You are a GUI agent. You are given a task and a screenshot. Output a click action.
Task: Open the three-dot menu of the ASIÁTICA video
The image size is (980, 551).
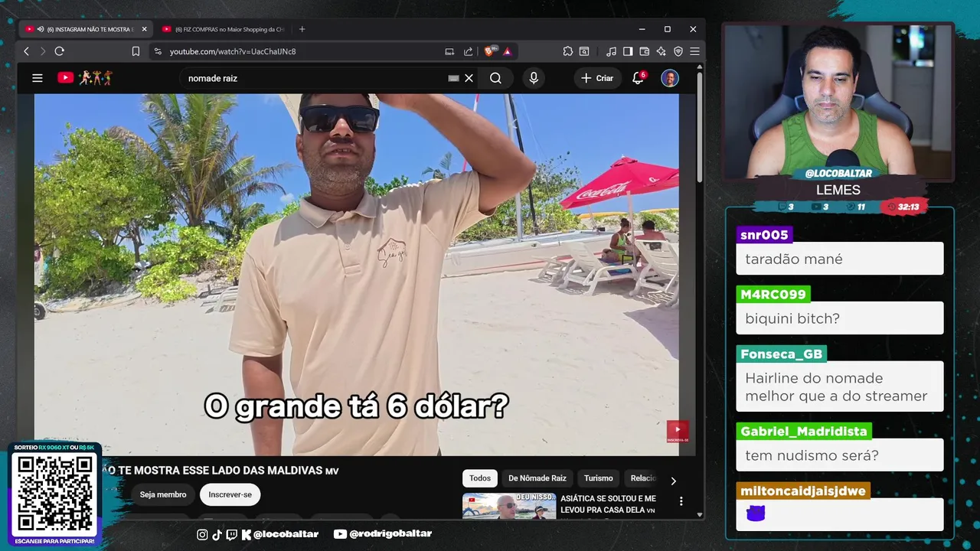(x=681, y=501)
